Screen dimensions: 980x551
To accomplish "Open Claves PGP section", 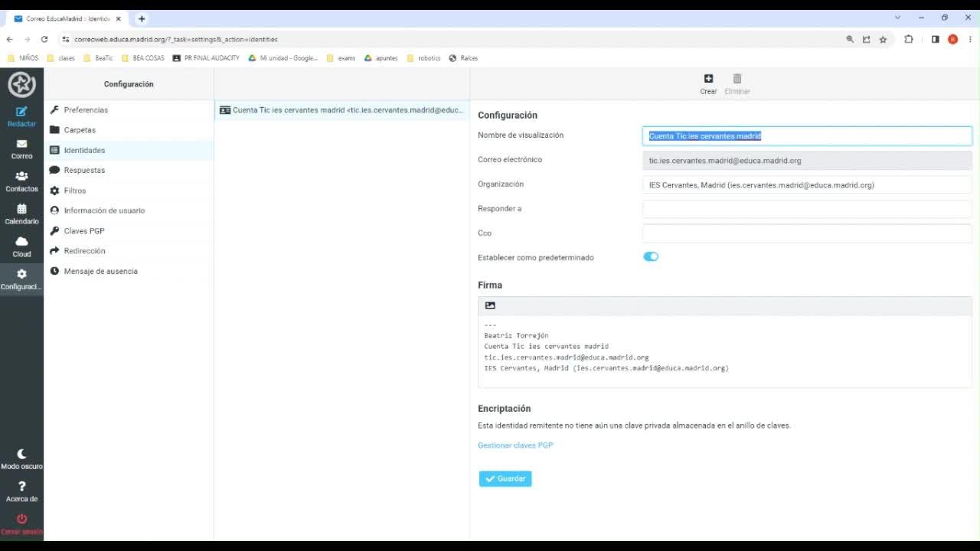I will click(x=129, y=230).
